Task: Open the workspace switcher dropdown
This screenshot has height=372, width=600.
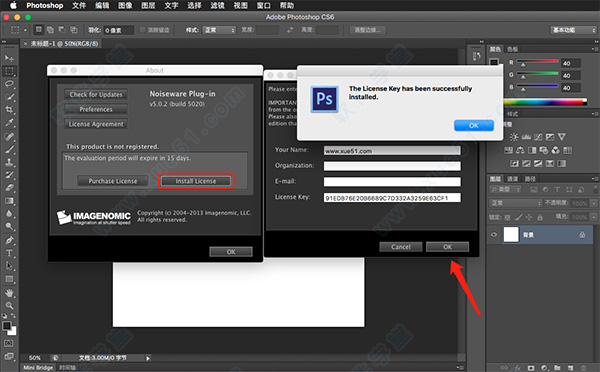Action: pos(574,30)
